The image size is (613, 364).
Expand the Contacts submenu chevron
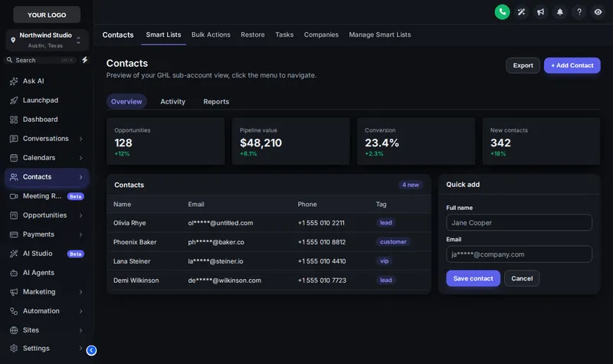click(81, 177)
